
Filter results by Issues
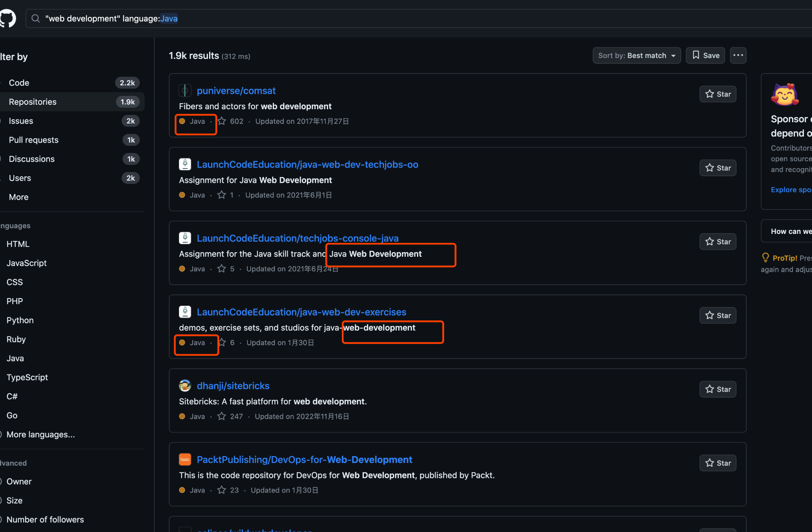tap(72, 121)
